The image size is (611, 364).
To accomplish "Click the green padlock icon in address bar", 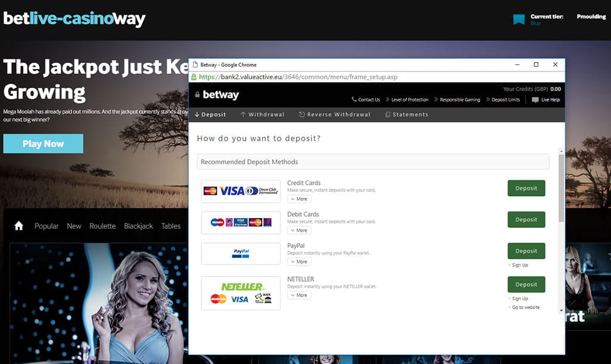I will pyautogui.click(x=194, y=77).
